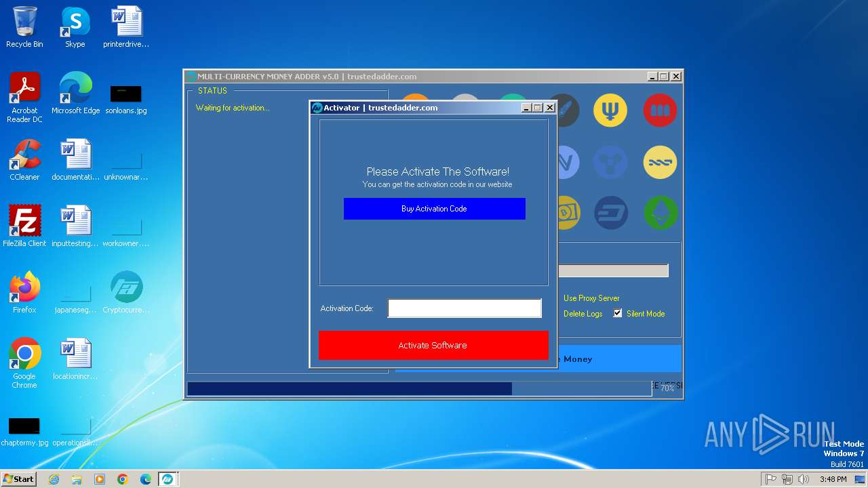The width and height of the screenshot is (868, 488).
Task: Open the Windows Start button
Action: click(19, 479)
